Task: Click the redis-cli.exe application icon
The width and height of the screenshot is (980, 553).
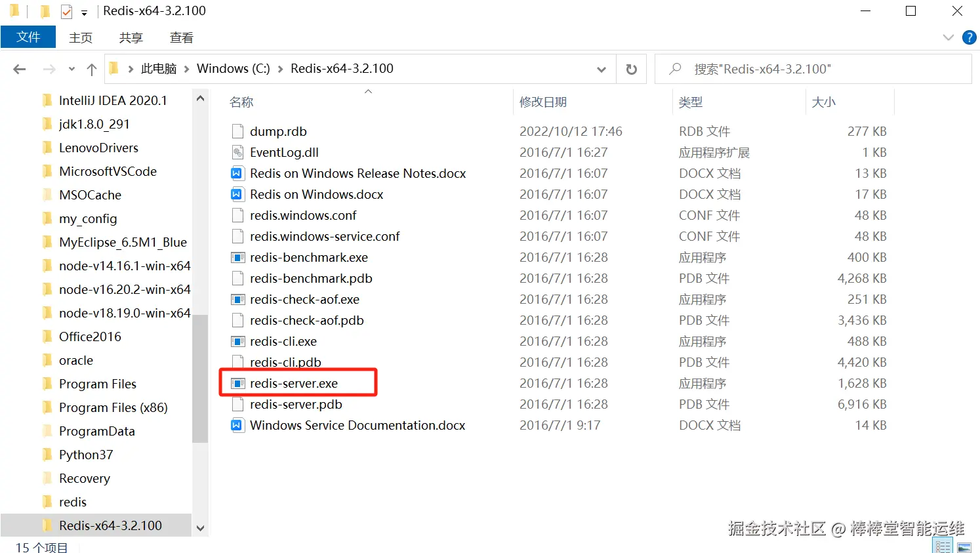Action: (237, 341)
